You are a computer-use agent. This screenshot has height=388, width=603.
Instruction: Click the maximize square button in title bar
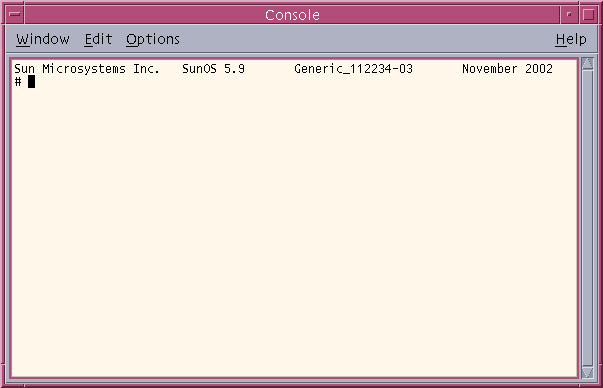point(588,15)
